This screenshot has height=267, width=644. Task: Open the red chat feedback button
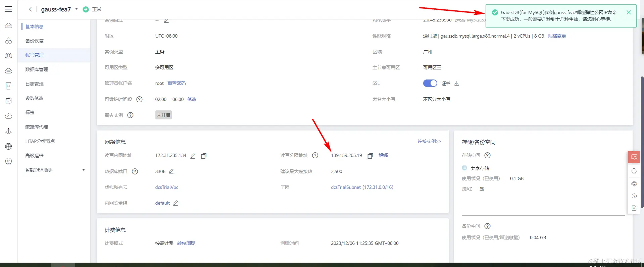[634, 157]
